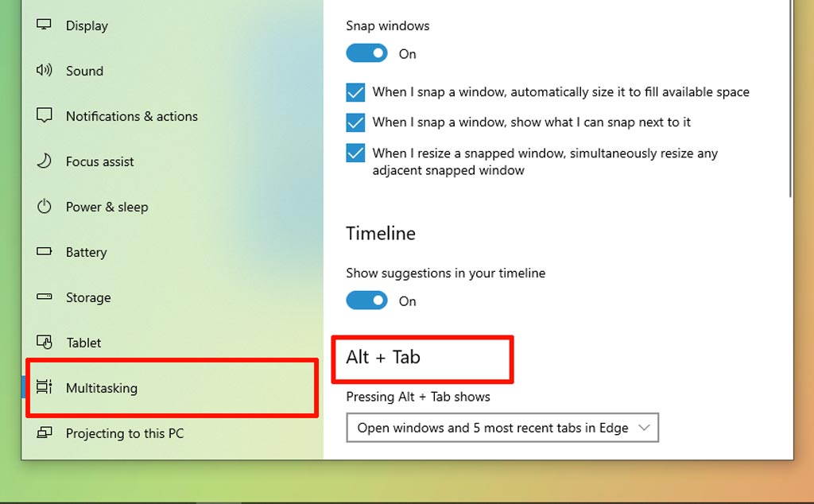Open Focus assist via crescent moon icon

[44, 161]
